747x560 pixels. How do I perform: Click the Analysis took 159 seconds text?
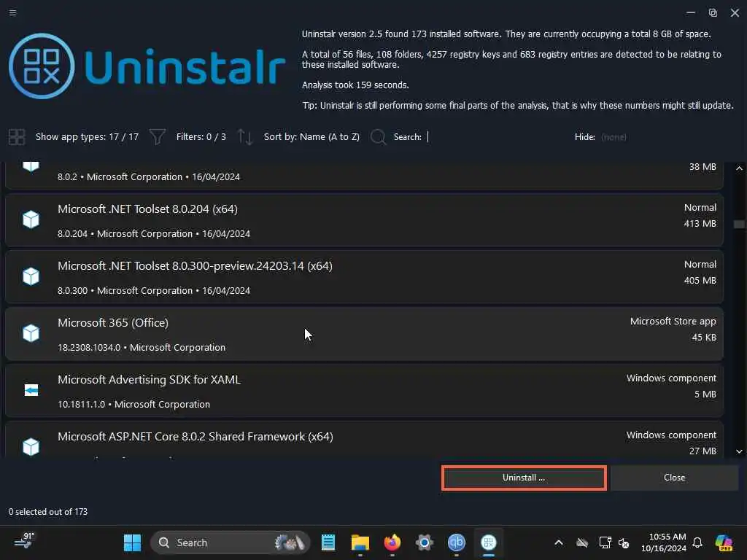click(355, 85)
